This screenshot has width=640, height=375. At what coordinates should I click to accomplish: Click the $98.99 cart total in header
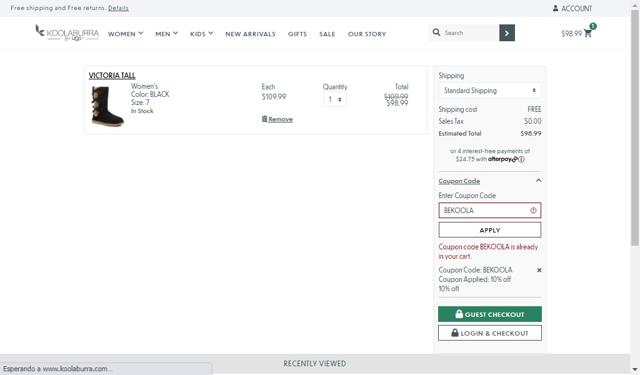click(571, 33)
